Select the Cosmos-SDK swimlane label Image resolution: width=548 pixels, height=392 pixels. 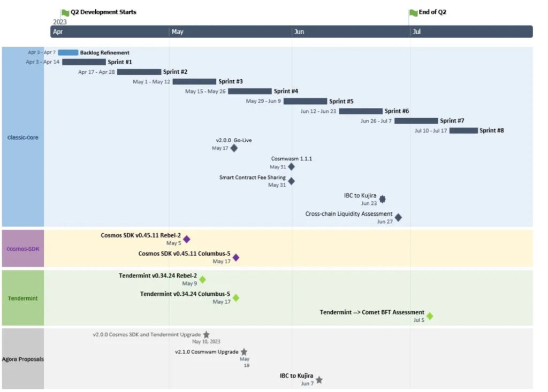[x=22, y=249]
